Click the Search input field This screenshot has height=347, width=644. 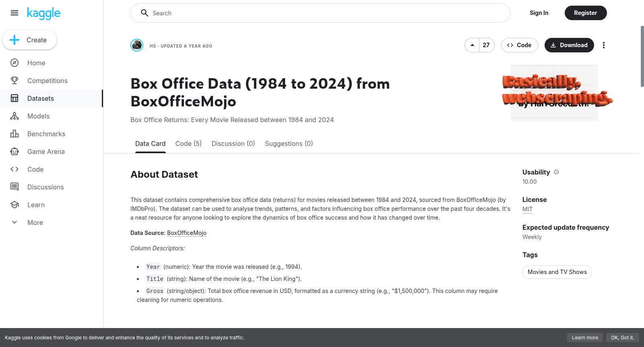320,13
